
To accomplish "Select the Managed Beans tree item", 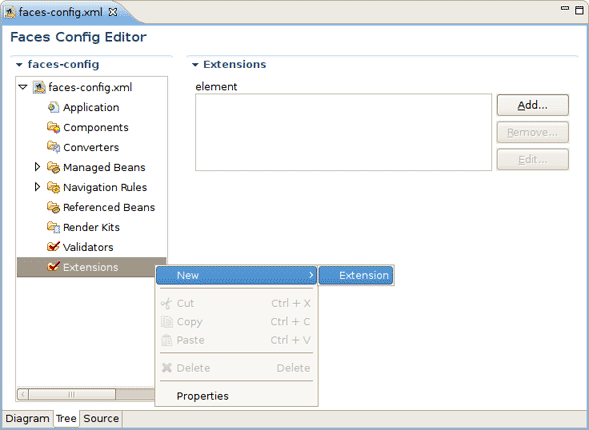I will [104, 167].
